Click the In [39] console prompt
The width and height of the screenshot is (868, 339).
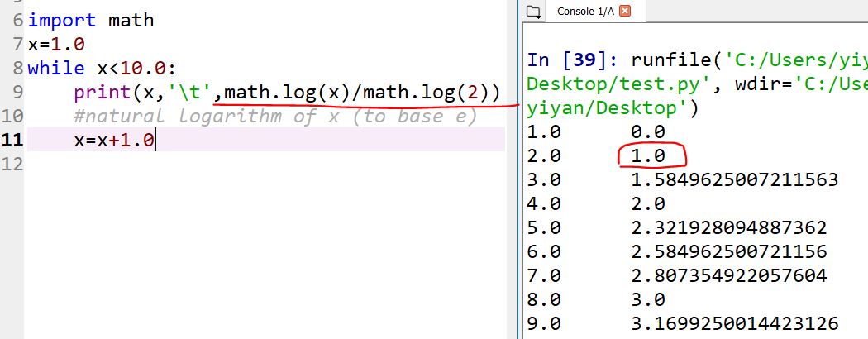[x=574, y=60]
